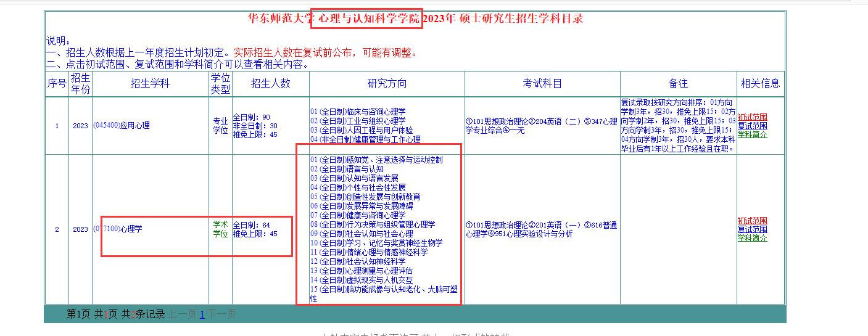Click the 考试科目 column header

(542, 84)
